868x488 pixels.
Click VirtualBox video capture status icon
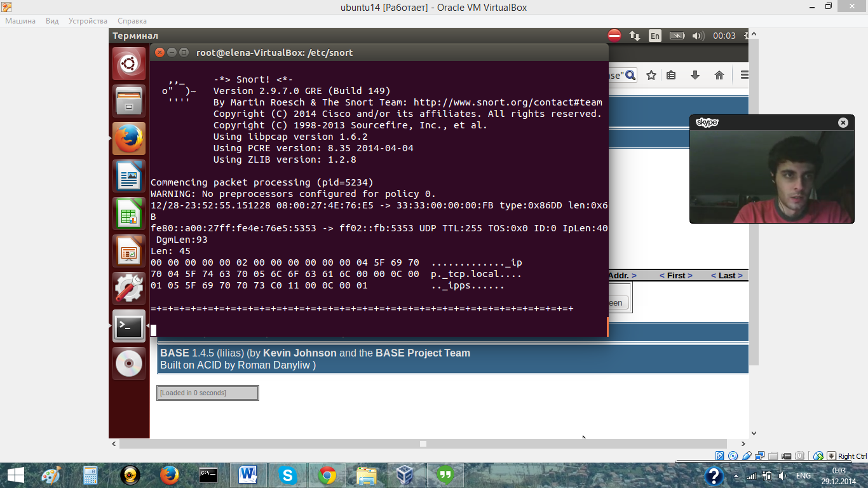(x=787, y=456)
